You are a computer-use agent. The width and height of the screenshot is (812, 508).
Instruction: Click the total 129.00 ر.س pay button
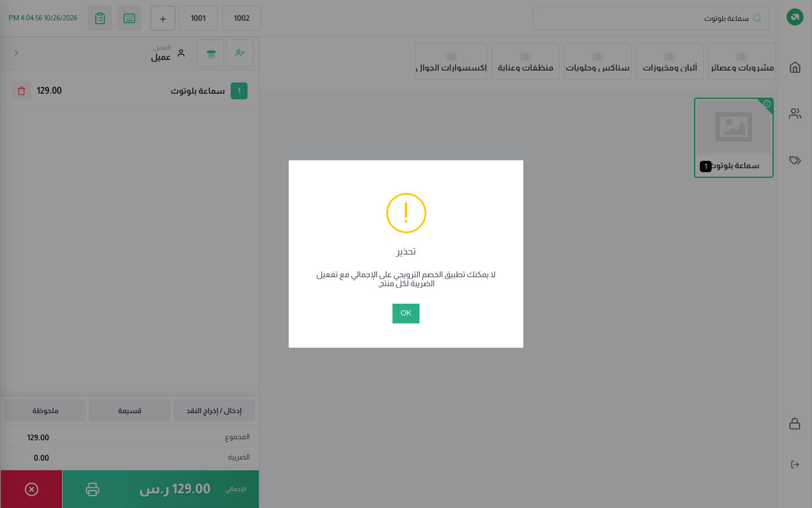coord(161,489)
